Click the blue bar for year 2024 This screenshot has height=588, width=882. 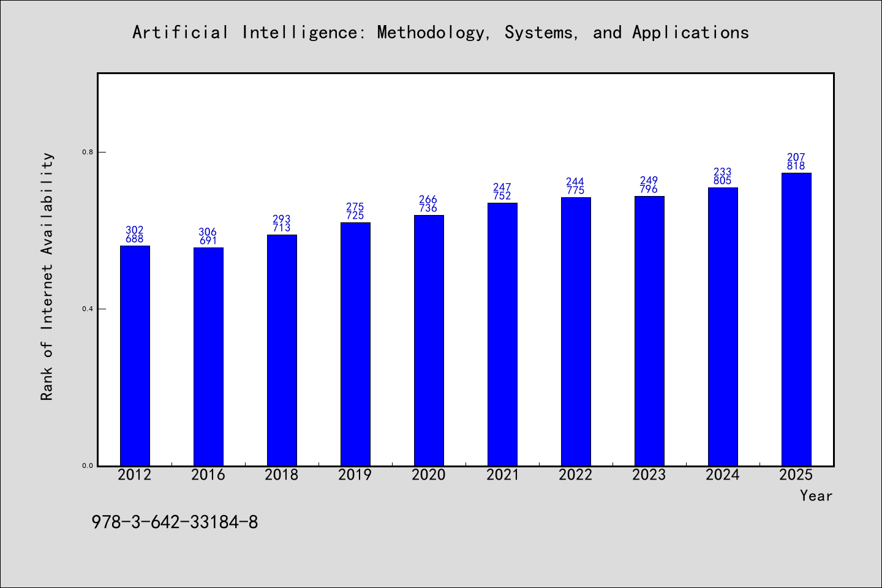[x=723, y=326]
